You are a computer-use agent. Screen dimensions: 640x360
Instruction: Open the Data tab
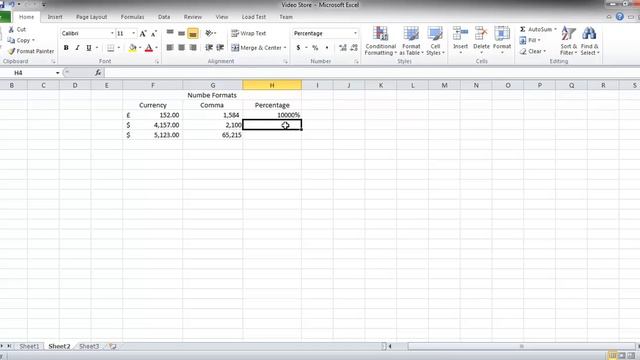(164, 17)
